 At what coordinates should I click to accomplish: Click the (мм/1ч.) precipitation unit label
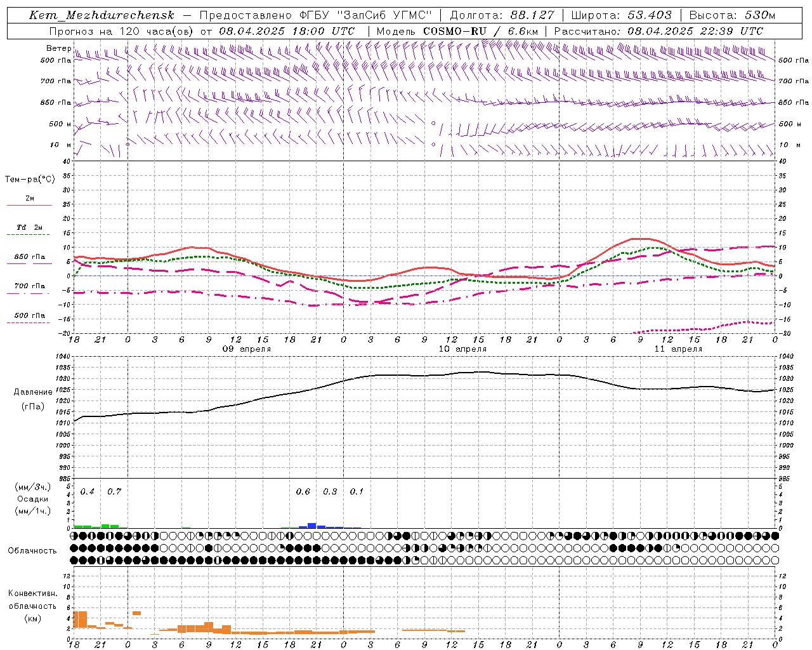(32, 511)
